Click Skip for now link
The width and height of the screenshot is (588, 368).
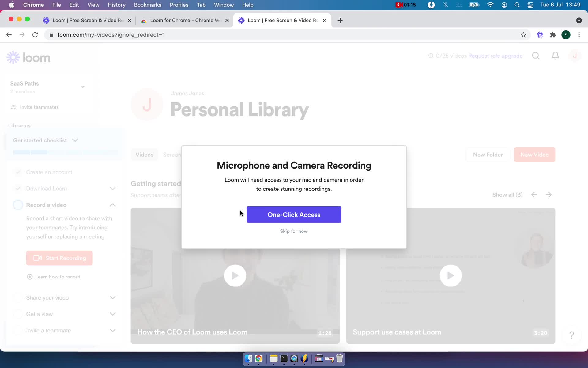[x=293, y=231]
